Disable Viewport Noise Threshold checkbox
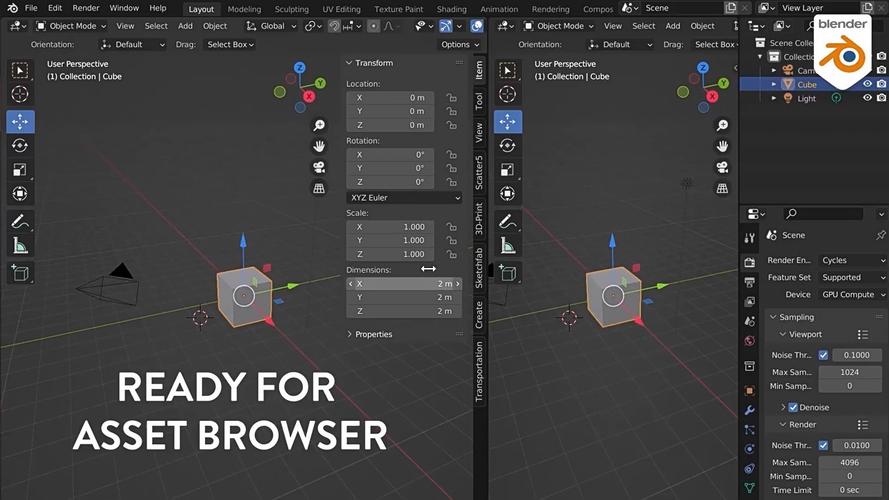 tap(823, 355)
